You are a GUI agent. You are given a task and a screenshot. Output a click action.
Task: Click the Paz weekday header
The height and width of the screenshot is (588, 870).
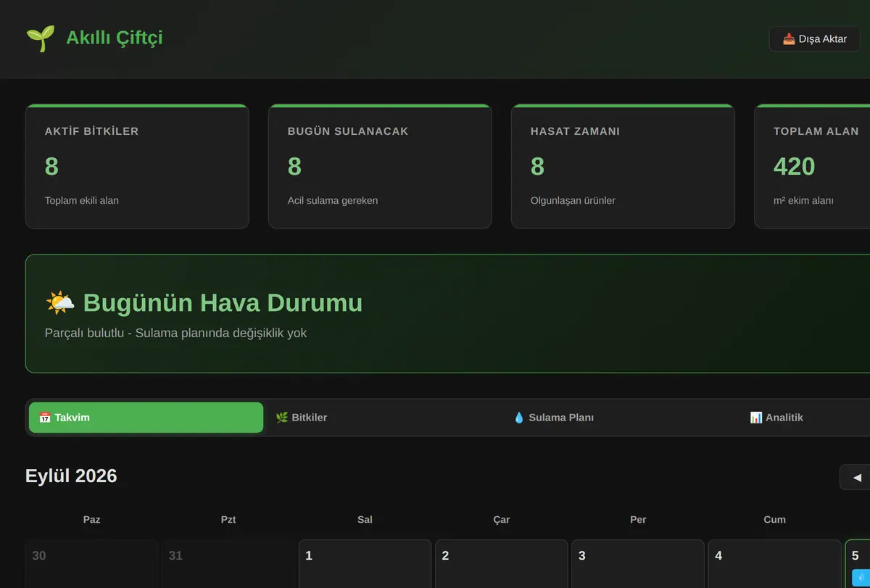point(92,520)
